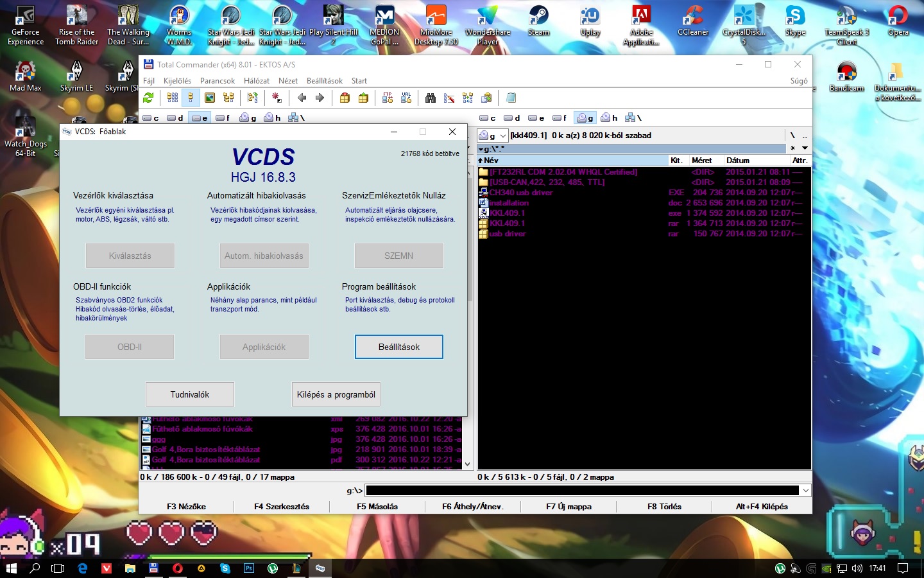
Task: Click the copy names to clipboard icon
Action: click(x=486, y=98)
